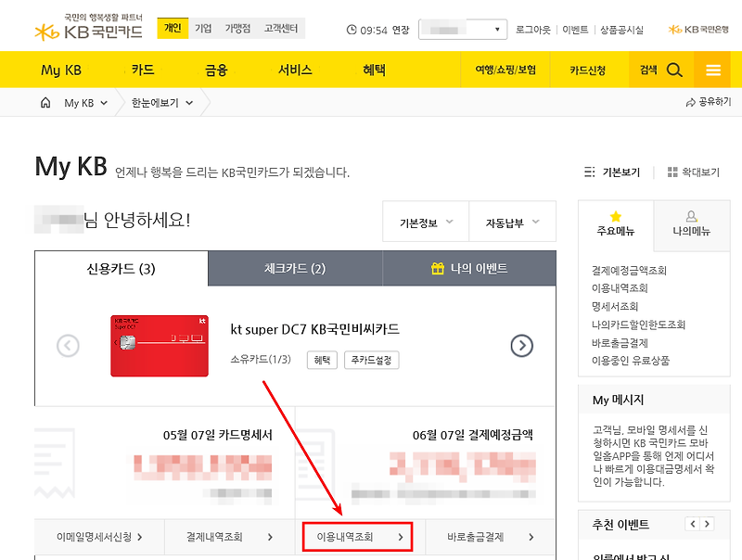Viewport: 742px width, 560px height.
Task: Click 이용내역조회 button in bottom row
Action: tap(358, 537)
